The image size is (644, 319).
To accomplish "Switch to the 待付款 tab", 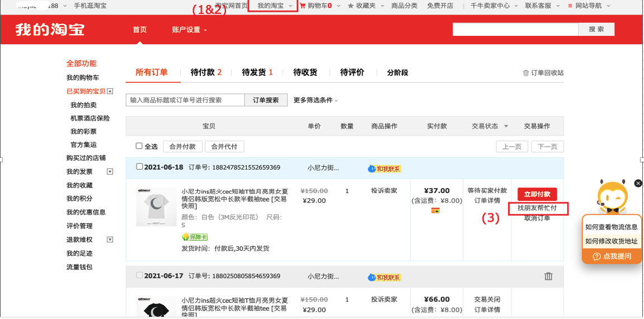I will point(206,72).
